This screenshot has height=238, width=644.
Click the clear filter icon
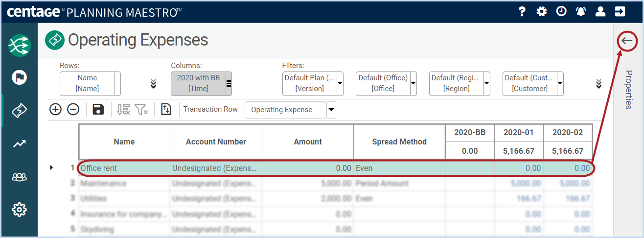pyautogui.click(x=141, y=110)
